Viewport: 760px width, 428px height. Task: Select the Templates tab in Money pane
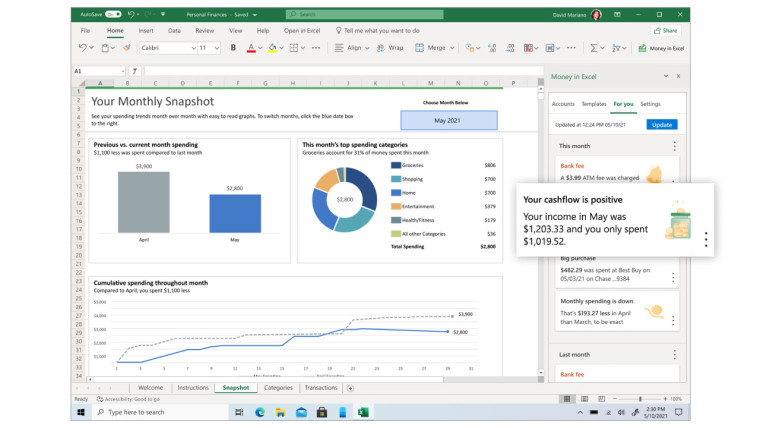594,104
